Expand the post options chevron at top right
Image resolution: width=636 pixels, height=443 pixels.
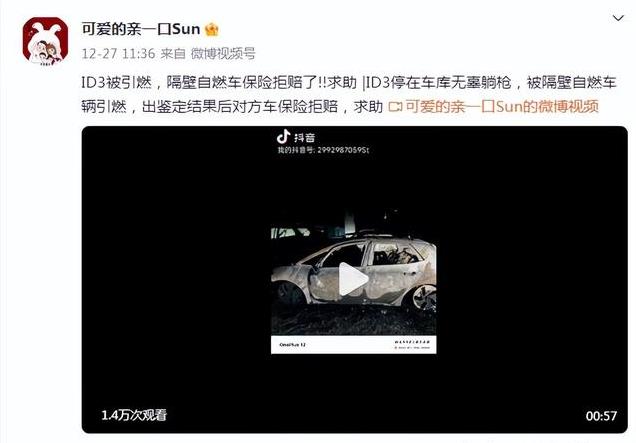[618, 18]
